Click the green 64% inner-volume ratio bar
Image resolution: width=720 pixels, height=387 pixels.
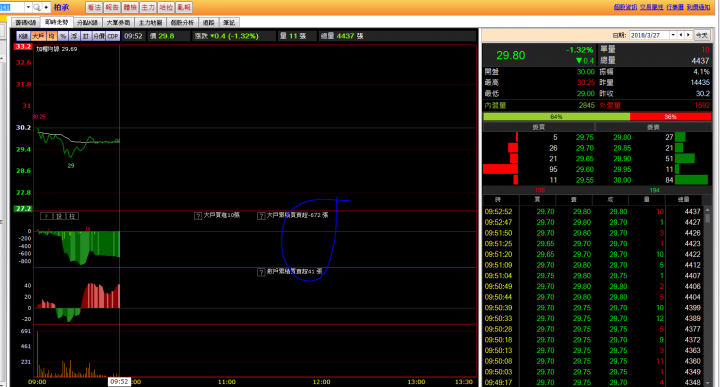tap(557, 117)
